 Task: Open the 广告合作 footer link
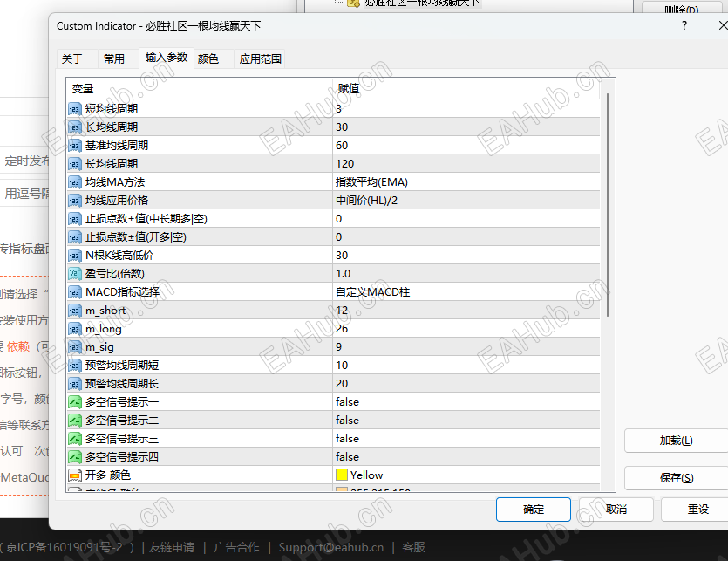(x=237, y=548)
